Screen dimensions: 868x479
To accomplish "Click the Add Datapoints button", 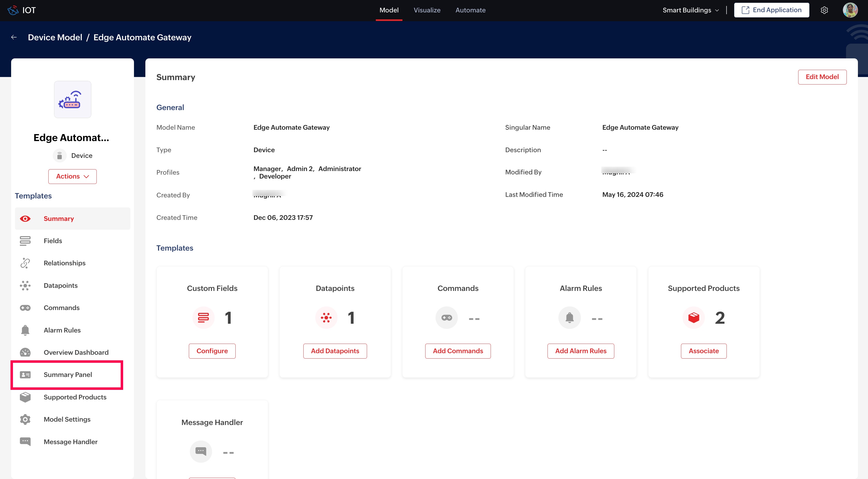I will pos(335,351).
